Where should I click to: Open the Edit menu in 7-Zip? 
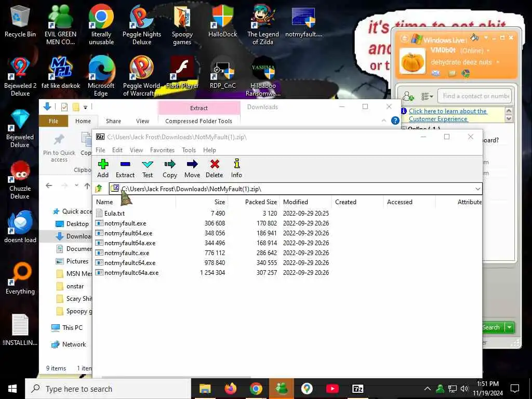(117, 150)
